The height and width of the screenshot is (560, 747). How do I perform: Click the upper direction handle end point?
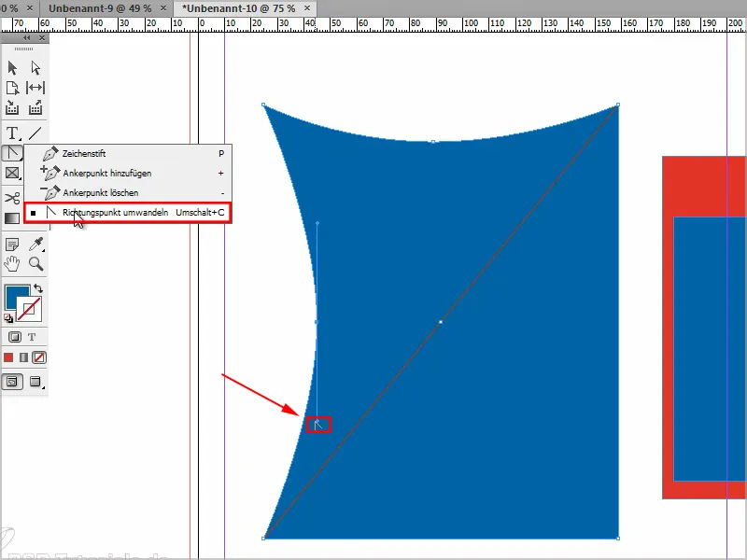317,223
